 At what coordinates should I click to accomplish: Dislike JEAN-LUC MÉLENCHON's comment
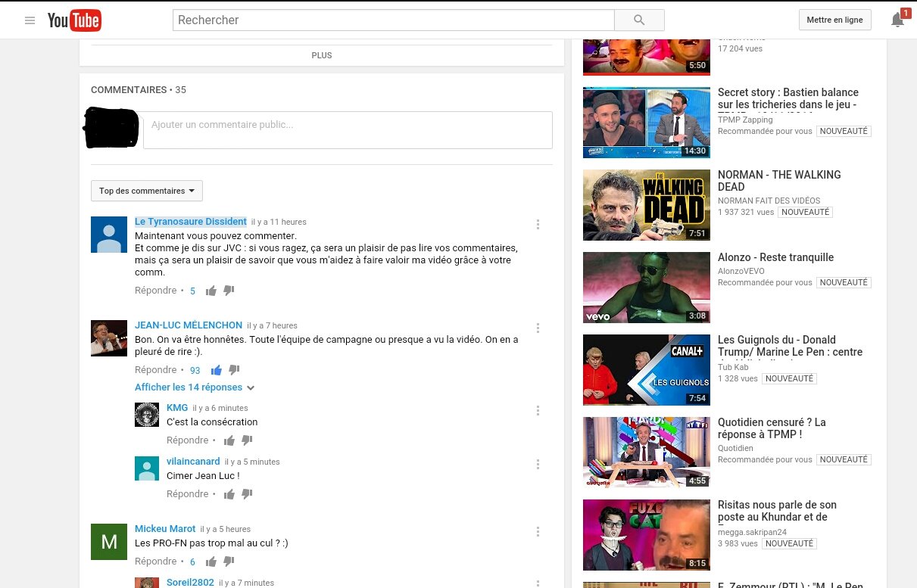point(234,370)
